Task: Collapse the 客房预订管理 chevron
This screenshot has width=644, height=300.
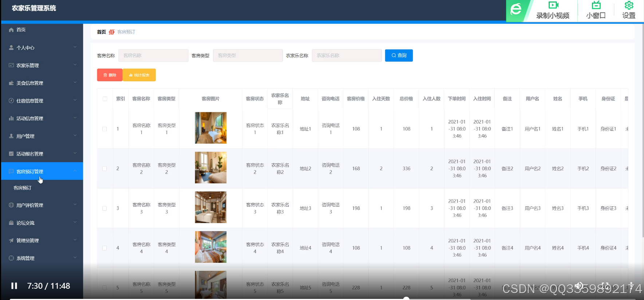Action: tap(75, 171)
